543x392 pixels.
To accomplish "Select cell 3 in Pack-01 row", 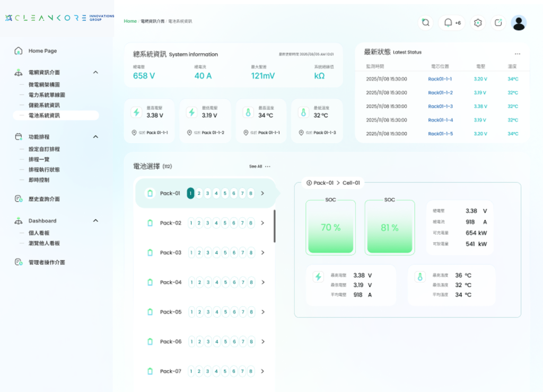I will point(208,193).
